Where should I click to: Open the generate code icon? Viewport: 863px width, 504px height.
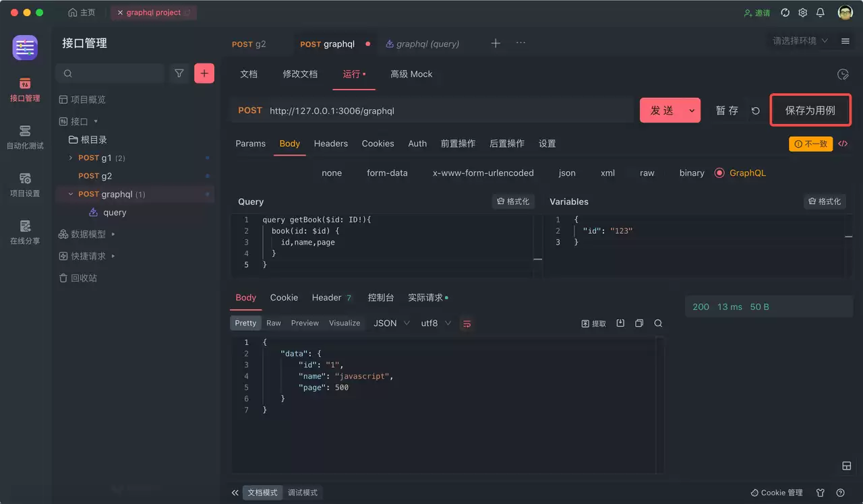click(843, 144)
